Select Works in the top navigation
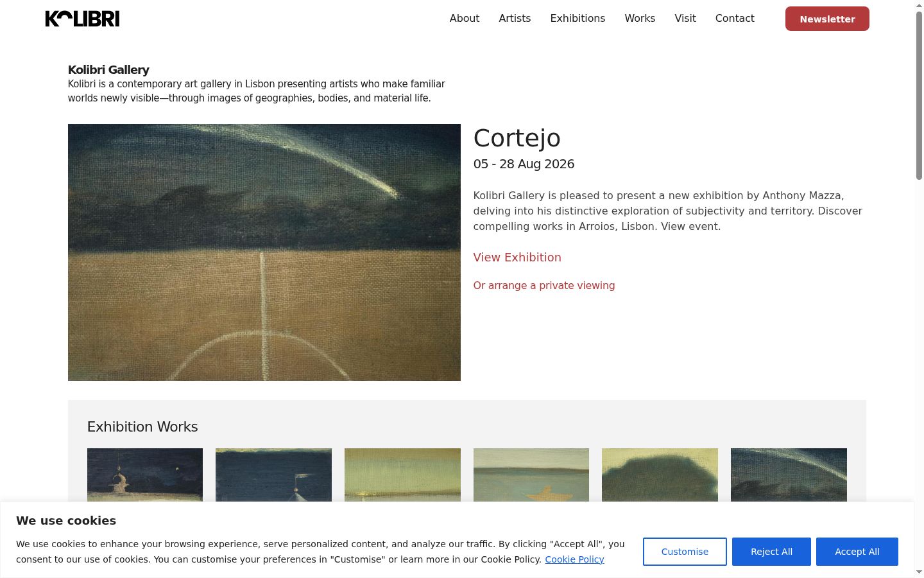Image resolution: width=924 pixels, height=578 pixels. pos(640,19)
